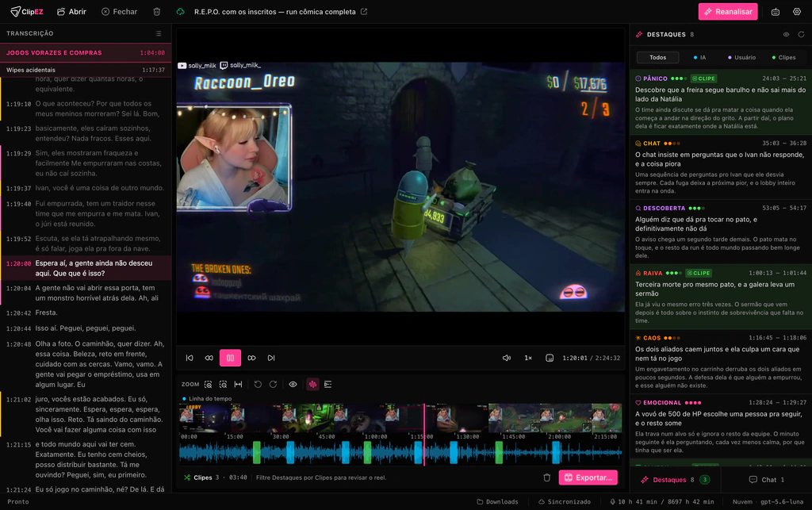Redo the last timeline edit
The width and height of the screenshot is (812, 510).
[273, 384]
